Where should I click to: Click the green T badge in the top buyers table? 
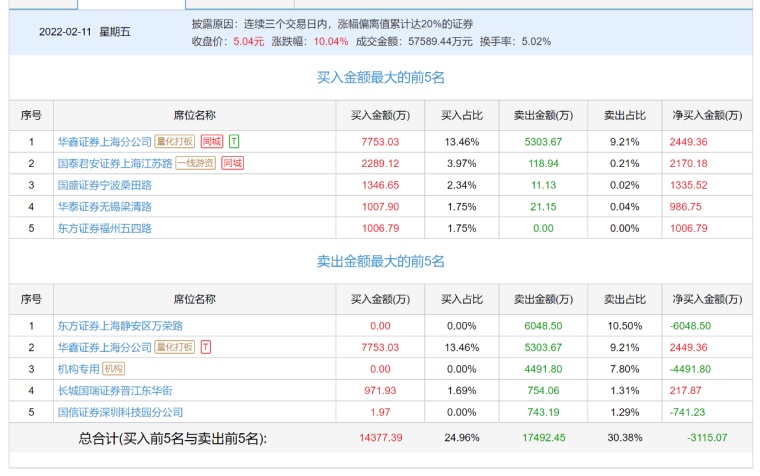pos(234,141)
